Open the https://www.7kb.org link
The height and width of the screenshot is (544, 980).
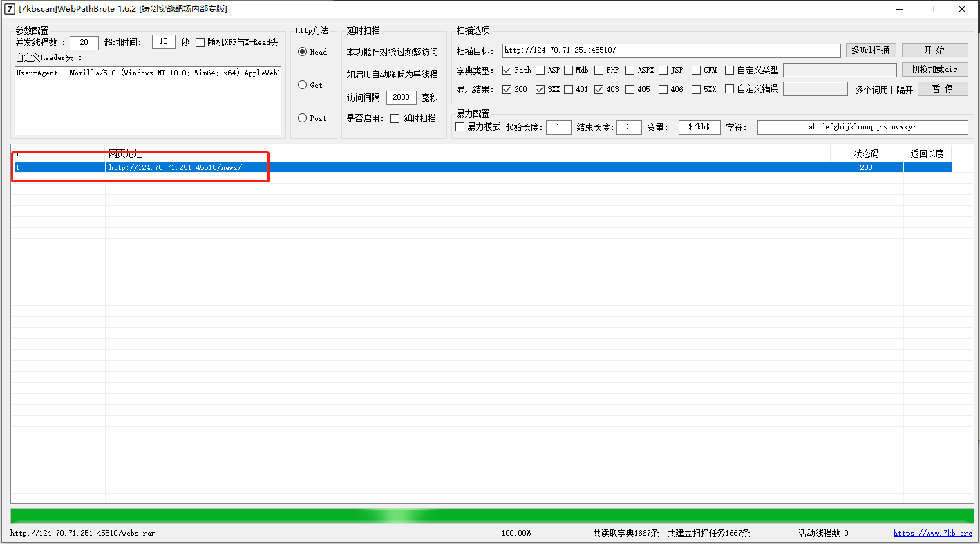(x=932, y=534)
